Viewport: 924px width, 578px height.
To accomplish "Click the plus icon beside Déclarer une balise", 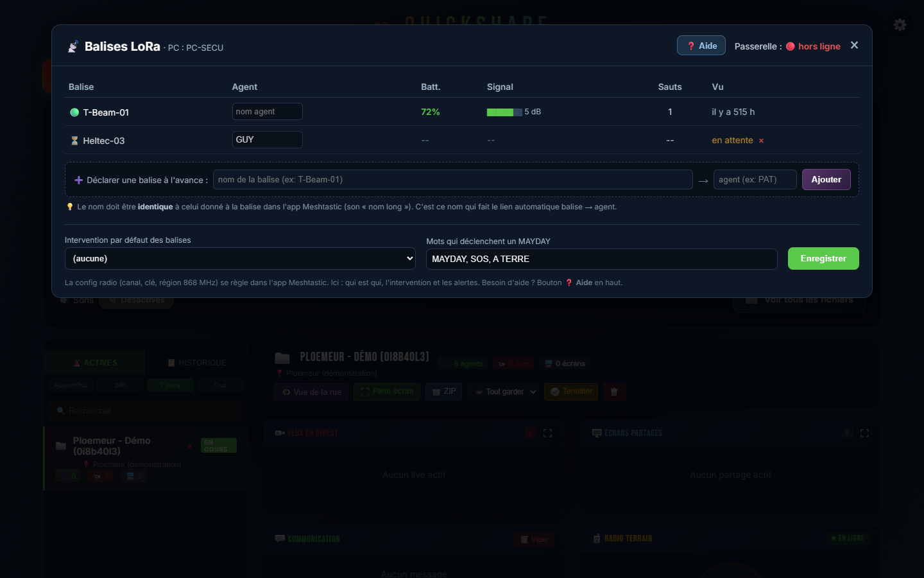I will point(79,180).
